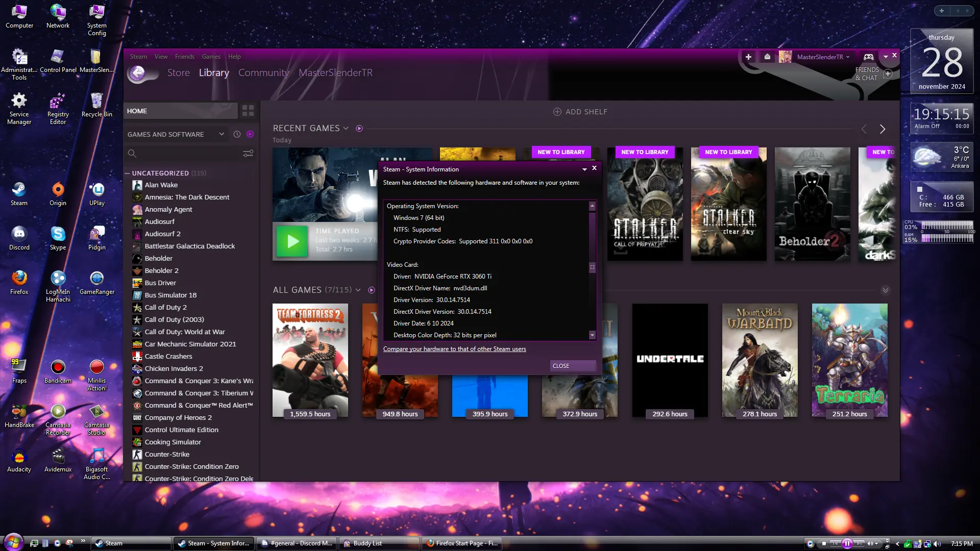Switch to the Store tab
This screenshot has height=551, width=980.
[x=179, y=72]
